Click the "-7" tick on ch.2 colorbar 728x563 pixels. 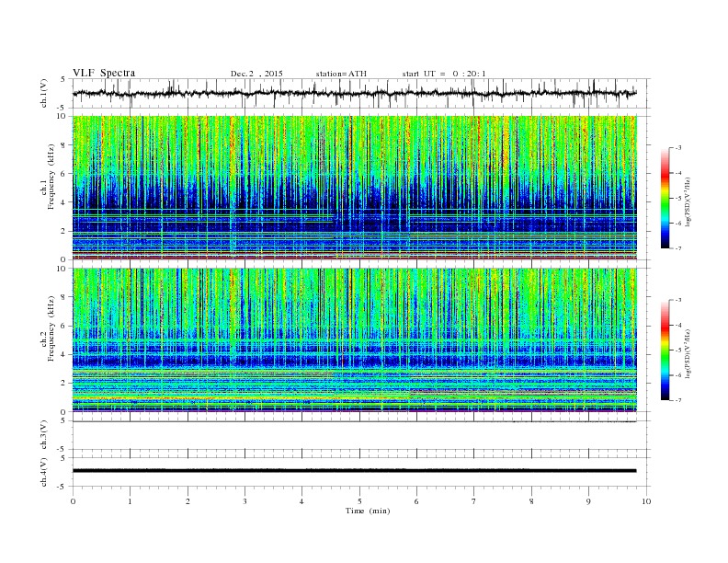[677, 400]
